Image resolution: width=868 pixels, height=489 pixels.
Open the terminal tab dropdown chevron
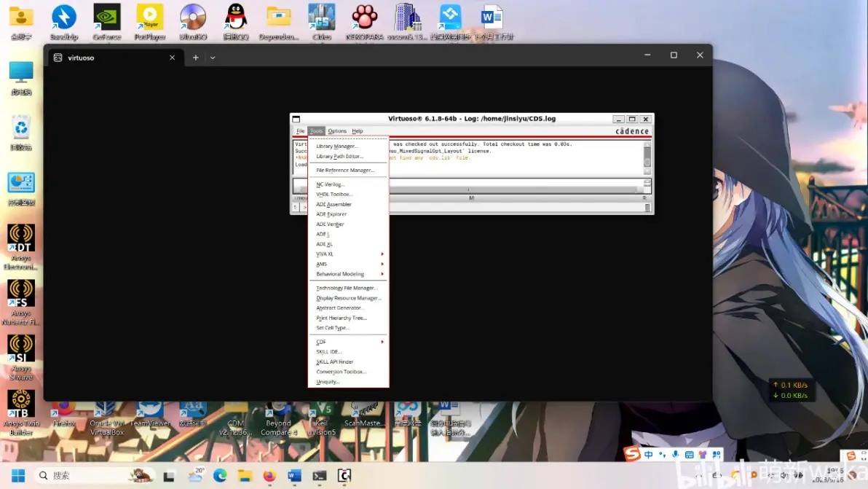click(x=213, y=58)
